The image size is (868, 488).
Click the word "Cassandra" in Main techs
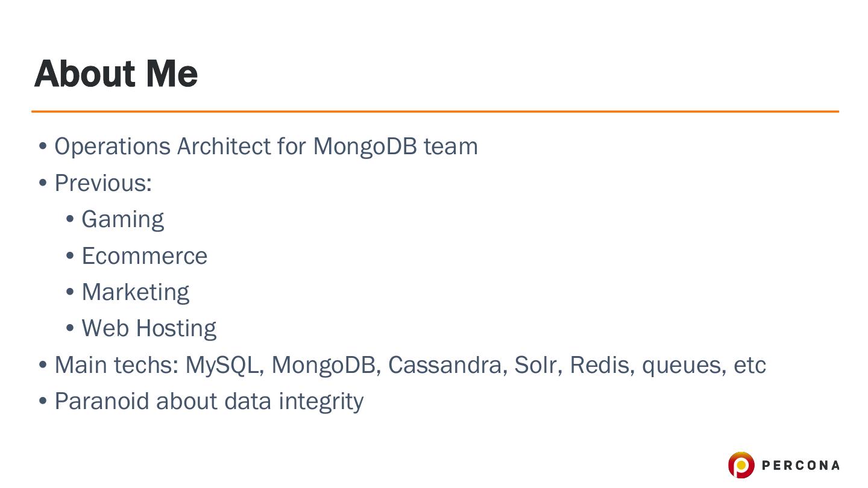click(x=447, y=365)
